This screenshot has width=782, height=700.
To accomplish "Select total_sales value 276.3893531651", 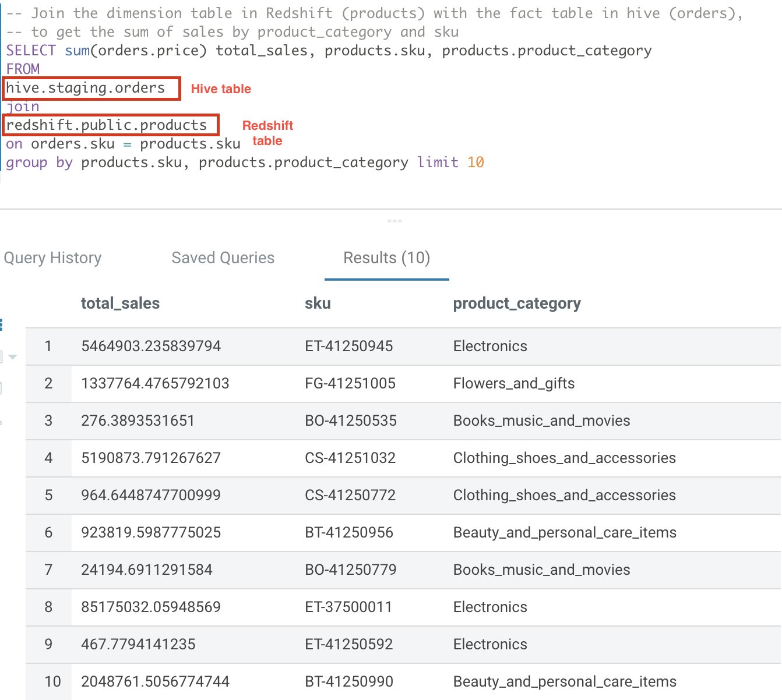I will click(138, 420).
